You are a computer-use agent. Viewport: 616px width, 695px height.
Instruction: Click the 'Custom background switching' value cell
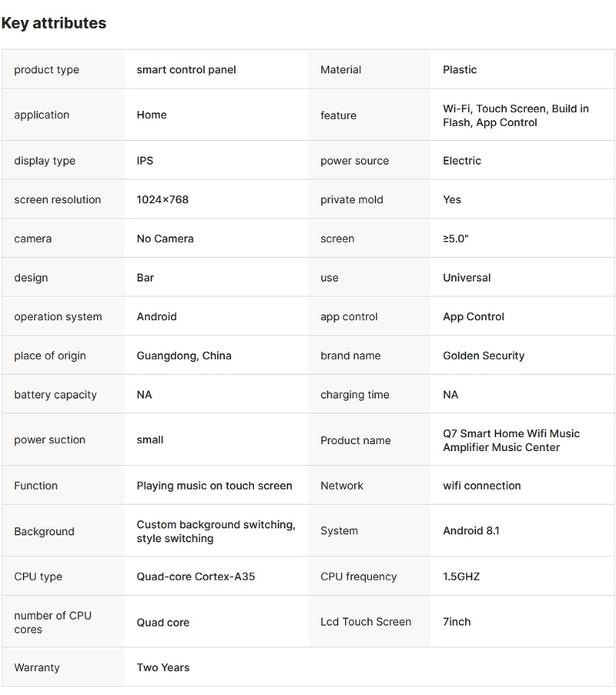coord(216,531)
